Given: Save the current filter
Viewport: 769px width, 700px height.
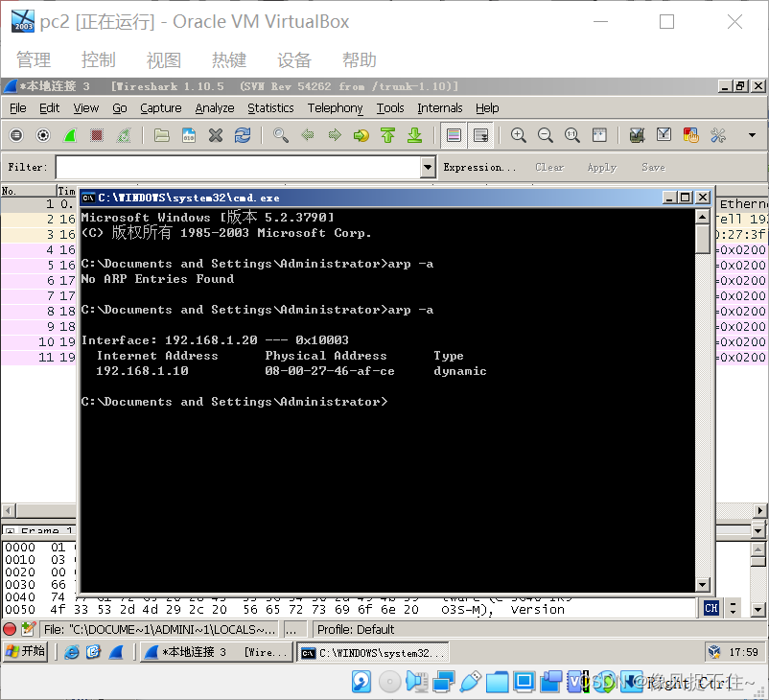Looking at the screenshot, I should coord(653,167).
